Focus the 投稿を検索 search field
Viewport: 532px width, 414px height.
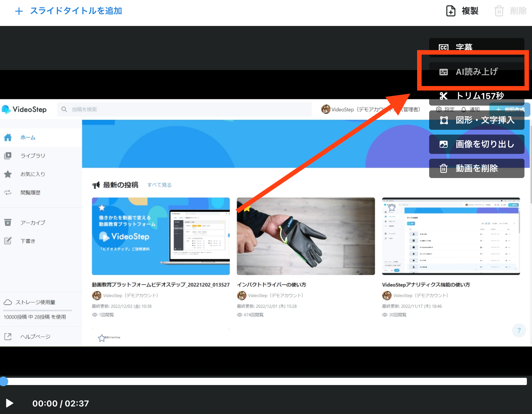click(185, 109)
